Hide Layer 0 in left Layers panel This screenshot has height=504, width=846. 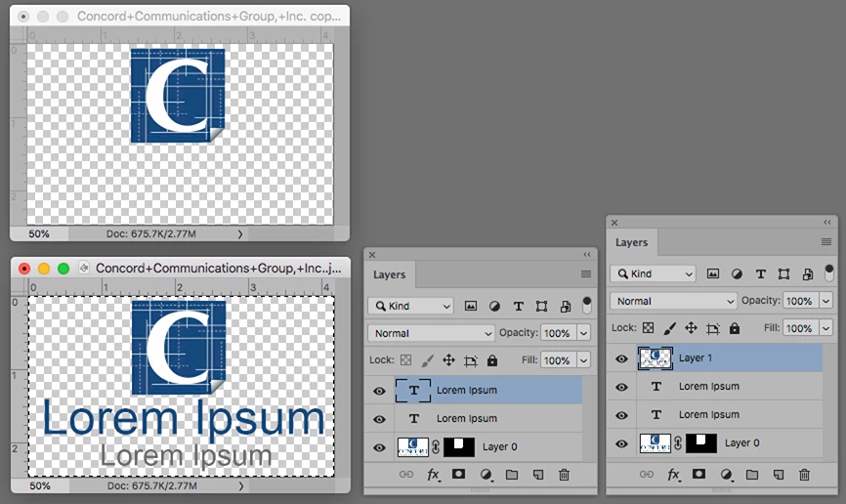[x=379, y=447]
